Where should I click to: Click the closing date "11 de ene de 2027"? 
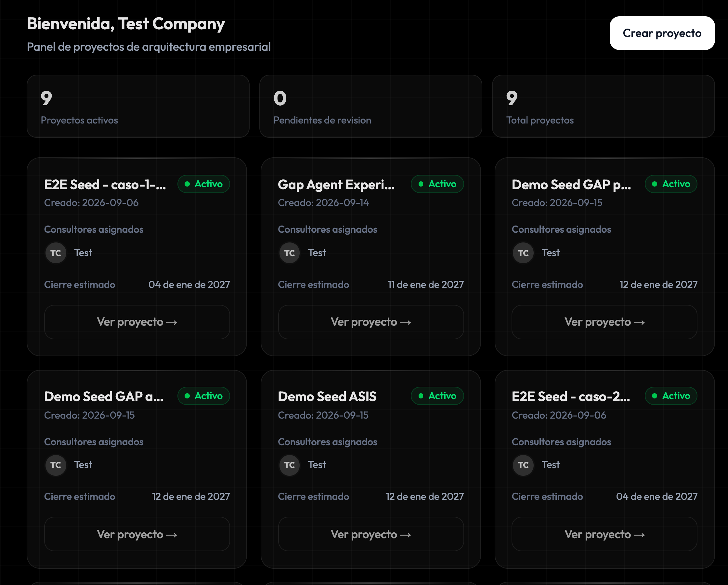point(426,285)
